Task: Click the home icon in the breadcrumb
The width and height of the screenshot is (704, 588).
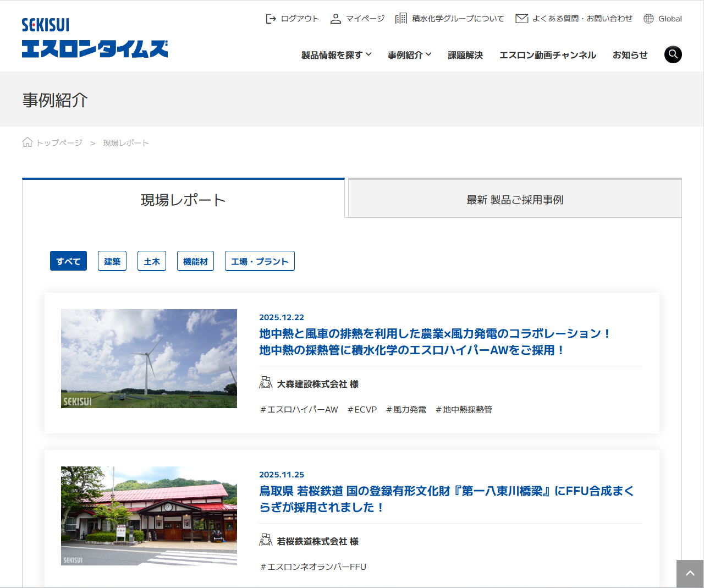Action: pos(28,142)
